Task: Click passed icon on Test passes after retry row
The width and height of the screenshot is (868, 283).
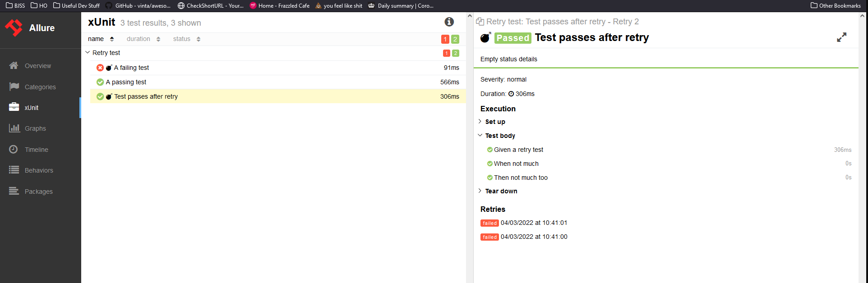Action: click(100, 96)
